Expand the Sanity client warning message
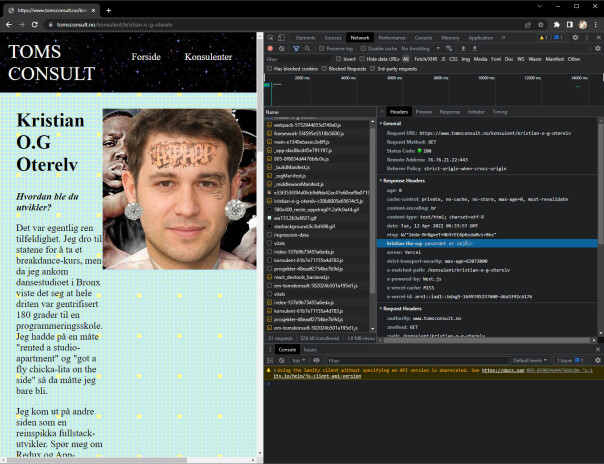604x464 pixels. click(x=275, y=370)
